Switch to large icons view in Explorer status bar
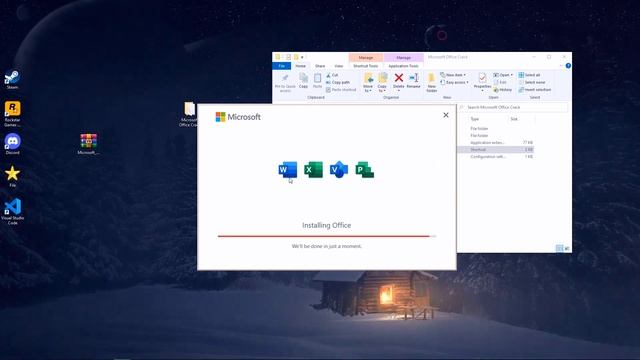The height and width of the screenshot is (360, 640). click(567, 248)
